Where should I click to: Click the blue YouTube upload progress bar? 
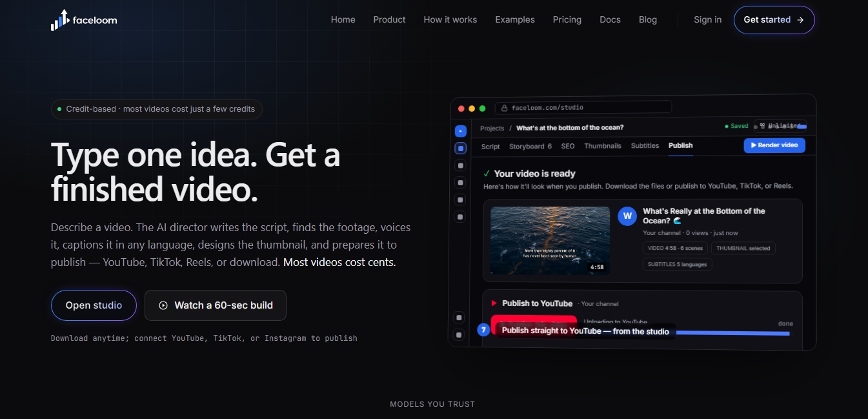[x=732, y=333]
